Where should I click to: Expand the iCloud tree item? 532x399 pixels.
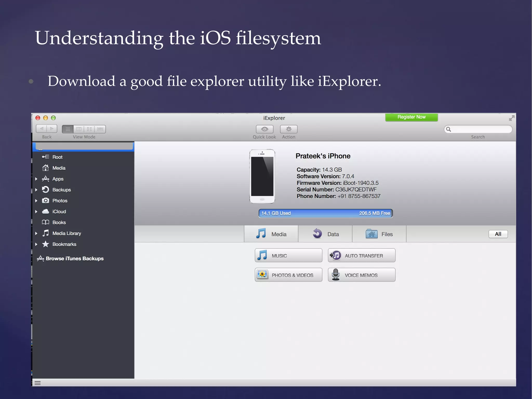[36, 212]
